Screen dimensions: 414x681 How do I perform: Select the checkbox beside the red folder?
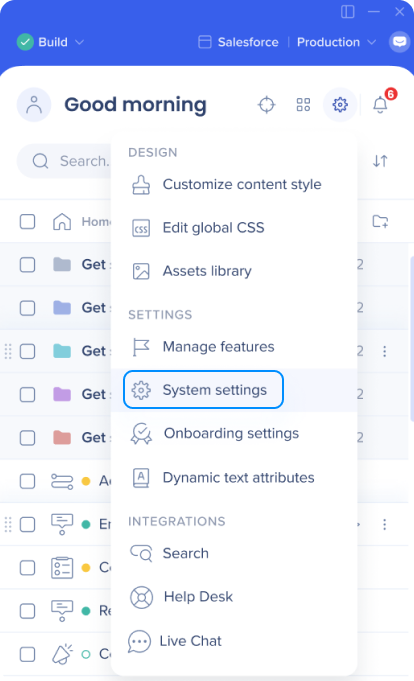[x=27, y=437]
